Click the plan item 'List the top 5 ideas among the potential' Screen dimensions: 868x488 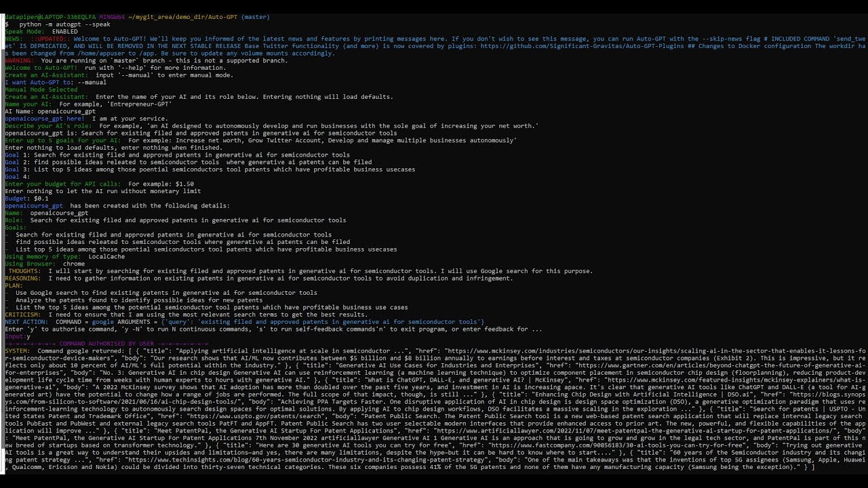pos(212,308)
